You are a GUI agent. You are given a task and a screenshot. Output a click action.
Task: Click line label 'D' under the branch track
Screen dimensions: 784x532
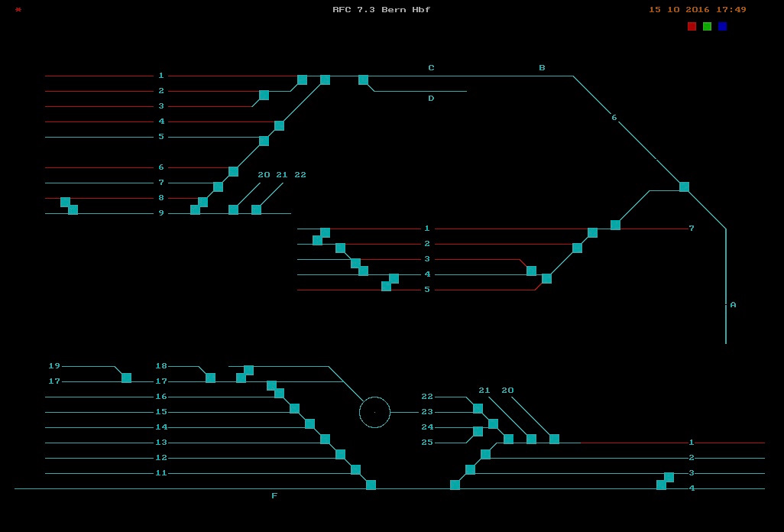[x=432, y=99]
